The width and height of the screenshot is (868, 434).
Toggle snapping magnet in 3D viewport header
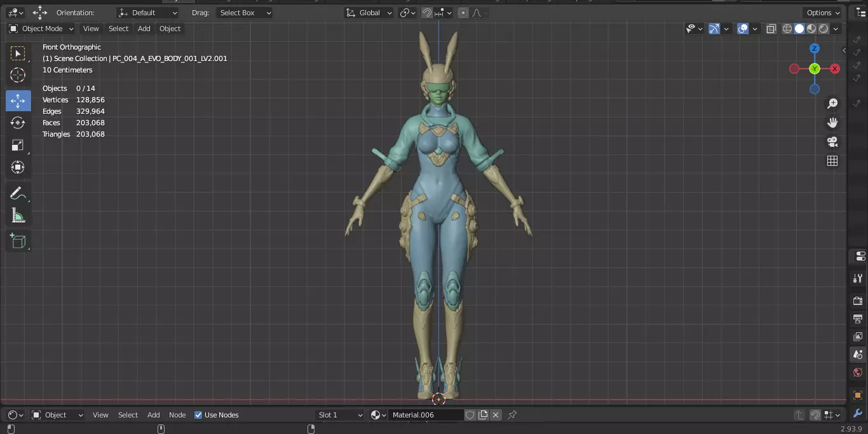427,13
